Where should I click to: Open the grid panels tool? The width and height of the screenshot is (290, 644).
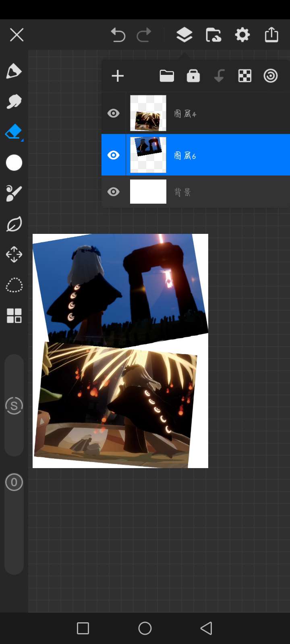(14, 316)
